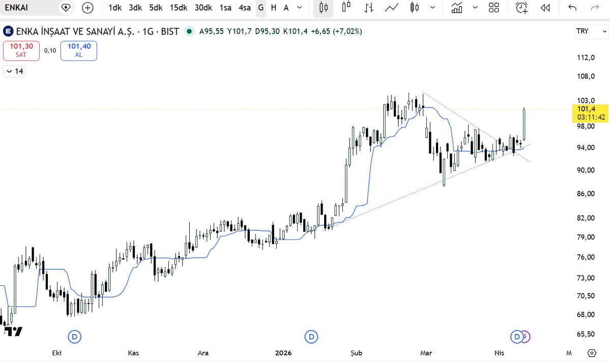Click the 0,10 spread value
Image resolution: width=610 pixels, height=364 pixels.
point(50,50)
